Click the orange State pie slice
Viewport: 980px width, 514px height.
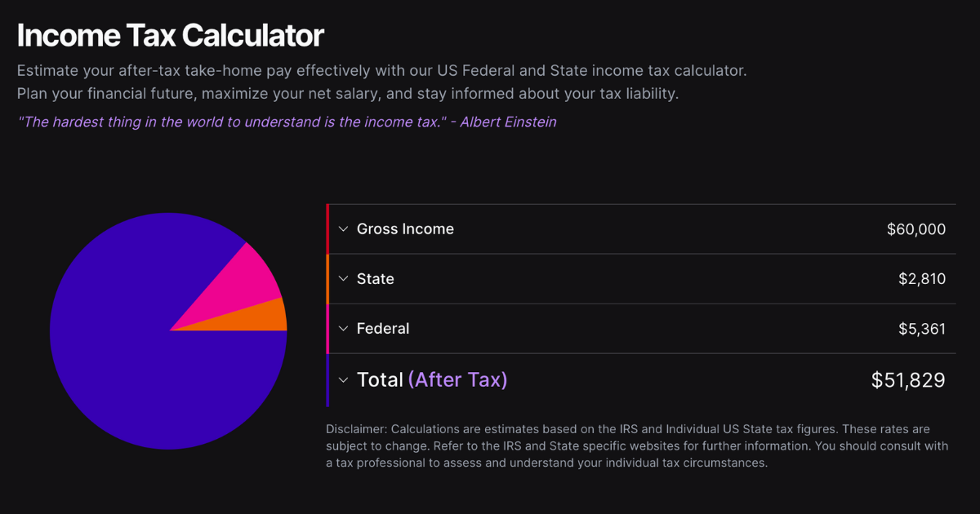[x=261, y=318]
